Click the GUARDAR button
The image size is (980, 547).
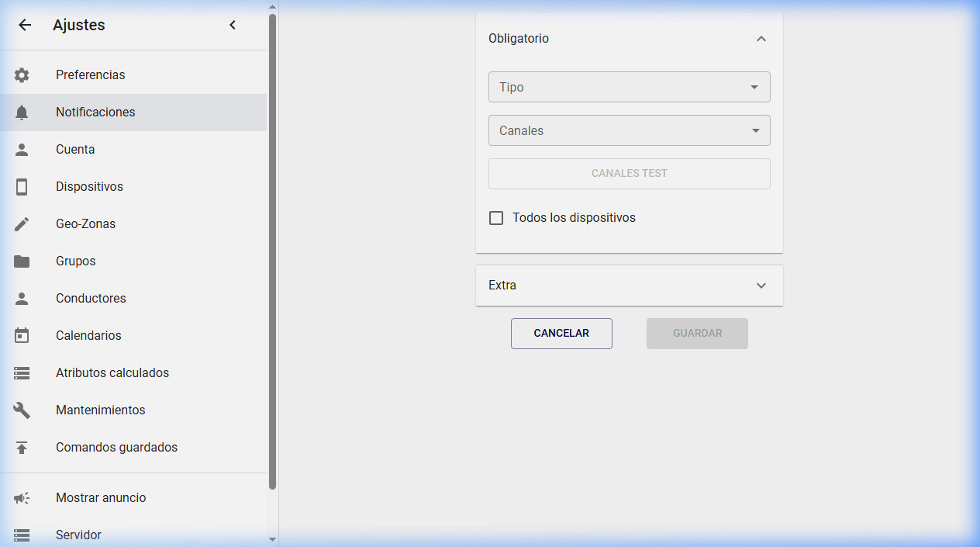pyautogui.click(x=697, y=334)
